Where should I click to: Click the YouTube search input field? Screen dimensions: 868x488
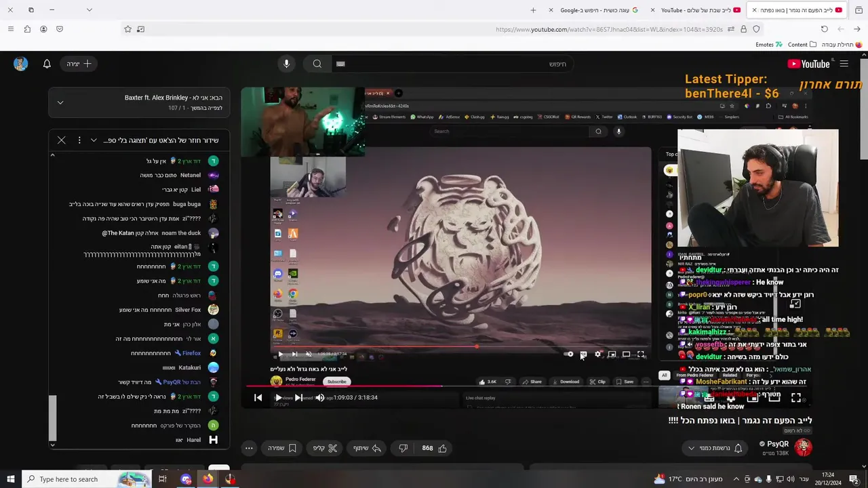pos(453,64)
